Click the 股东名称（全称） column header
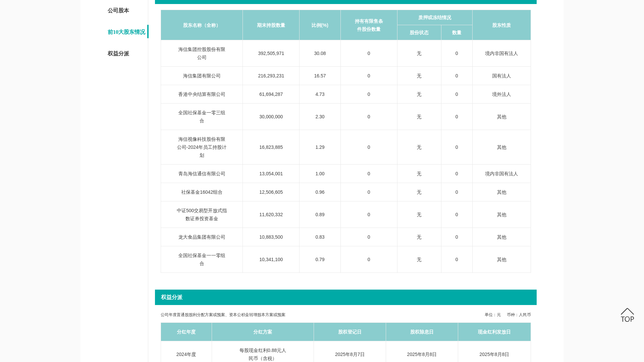Screen dimensions: 644x362 (202, 25)
